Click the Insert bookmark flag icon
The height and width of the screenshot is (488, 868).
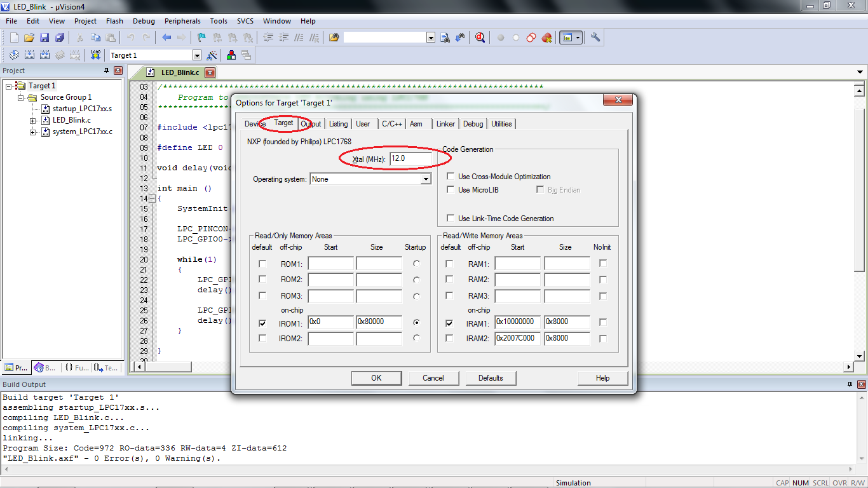201,37
